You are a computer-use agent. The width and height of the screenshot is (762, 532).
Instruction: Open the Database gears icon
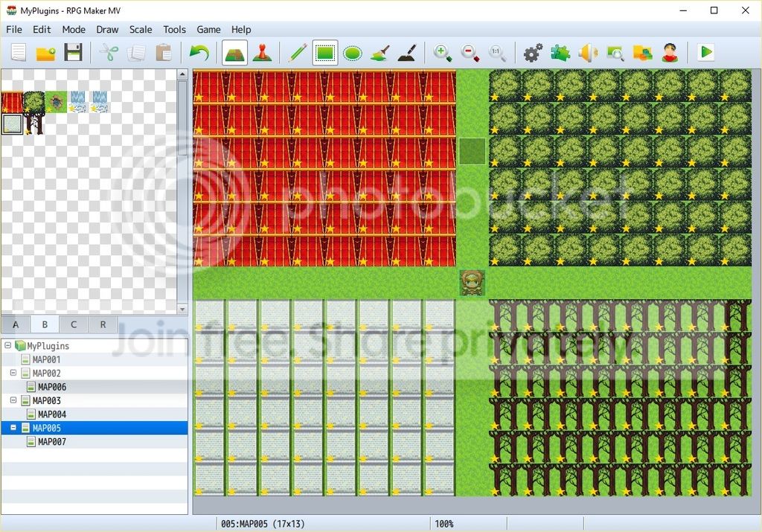[x=533, y=53]
